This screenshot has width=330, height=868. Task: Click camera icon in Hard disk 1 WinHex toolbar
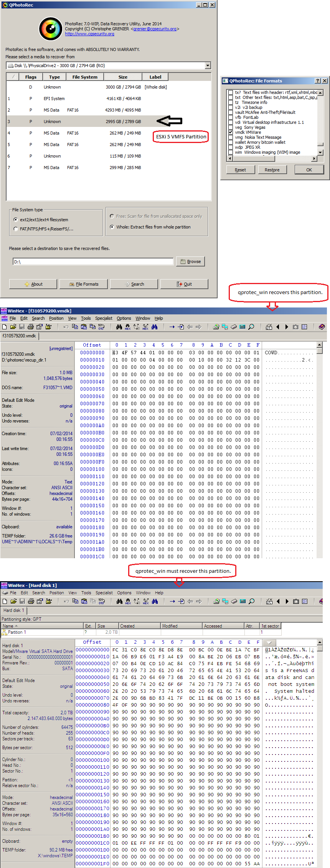click(295, 601)
